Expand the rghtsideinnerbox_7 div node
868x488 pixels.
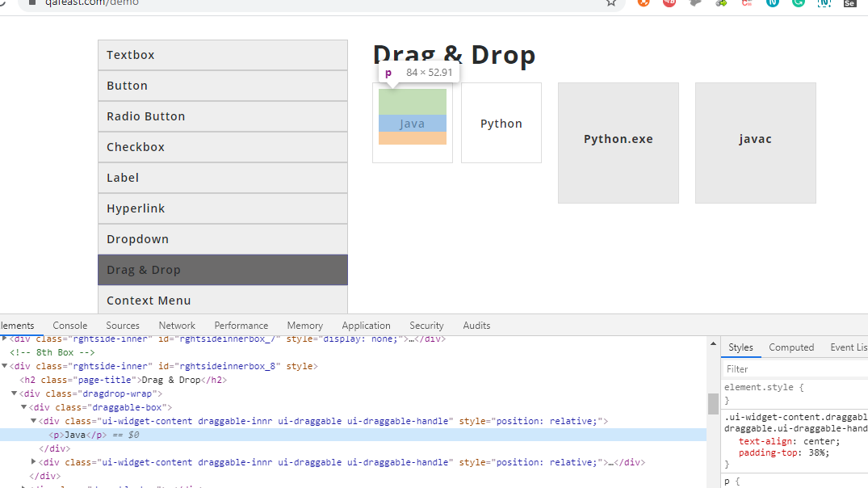(x=4, y=338)
